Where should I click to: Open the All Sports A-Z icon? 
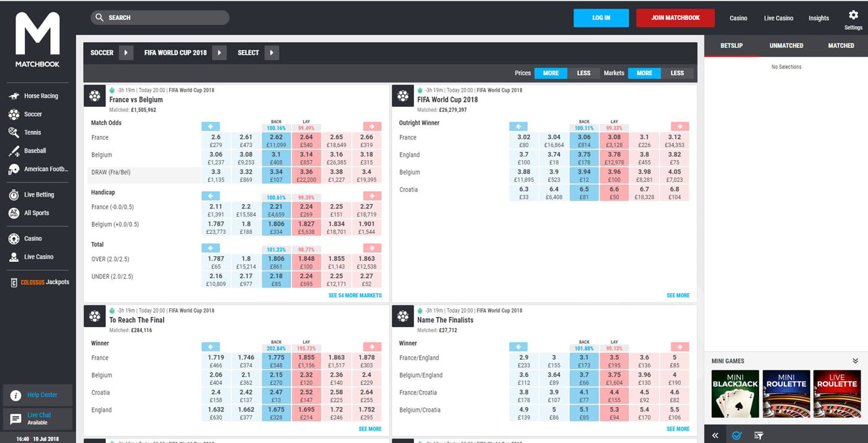[14, 213]
